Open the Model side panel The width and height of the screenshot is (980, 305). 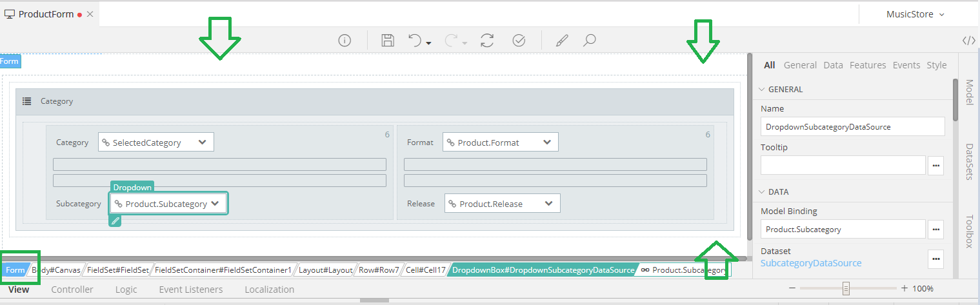pos(968,92)
